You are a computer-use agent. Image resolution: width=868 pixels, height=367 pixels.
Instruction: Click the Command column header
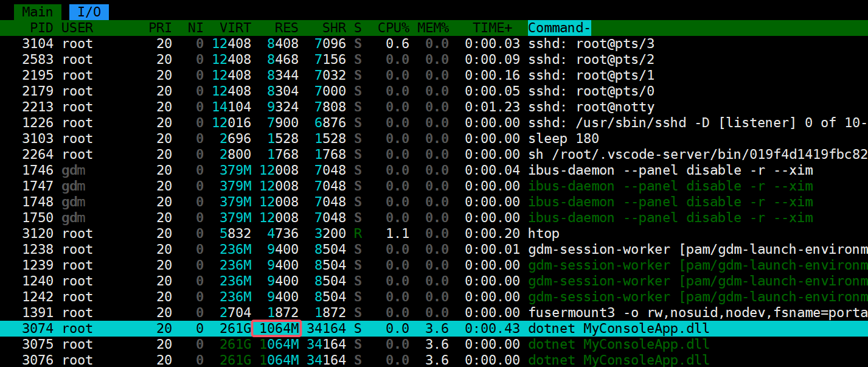[x=559, y=28]
